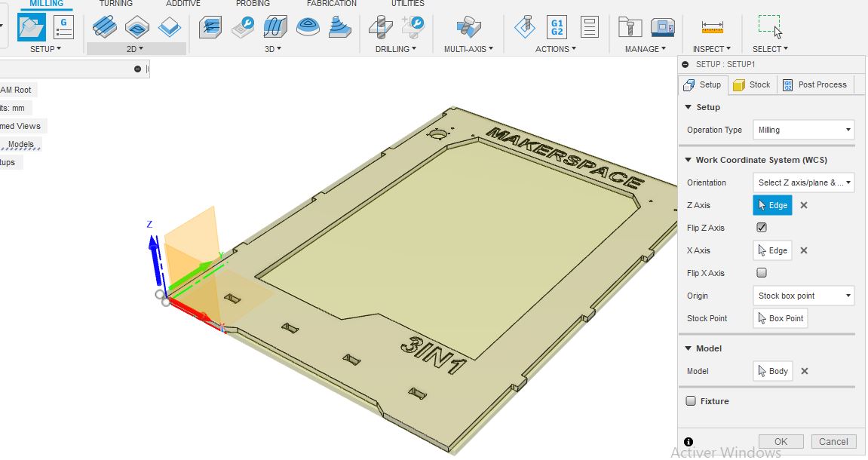This screenshot has height=460, width=868.
Task: Collapse the Setup section triangle
Action: coord(688,107)
